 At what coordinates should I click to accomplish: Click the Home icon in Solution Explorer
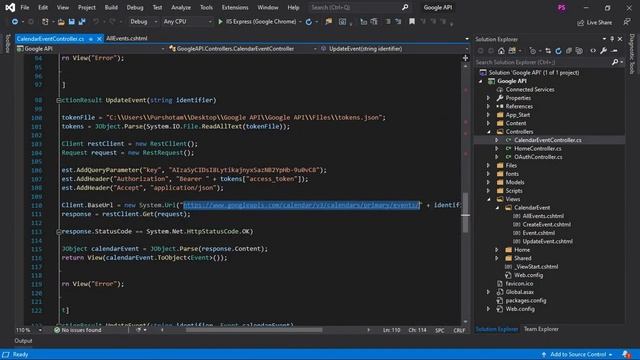[501, 51]
